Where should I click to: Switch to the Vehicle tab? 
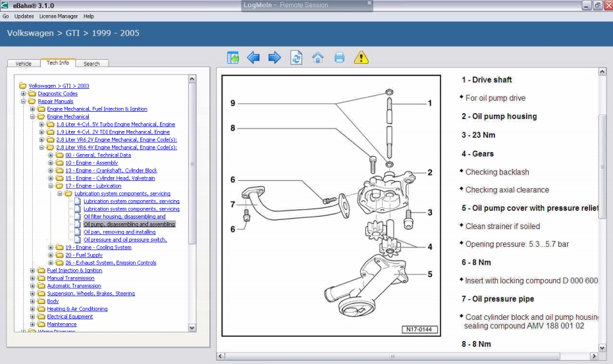coord(23,64)
